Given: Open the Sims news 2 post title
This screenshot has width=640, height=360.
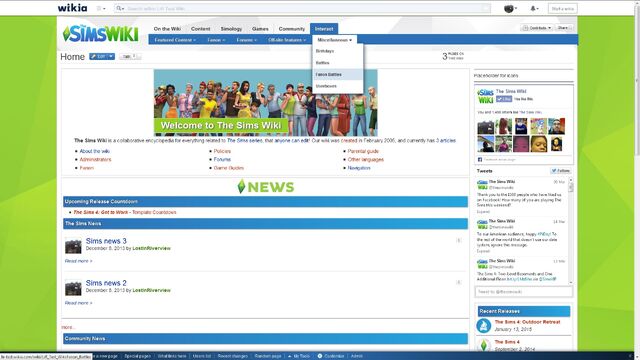Looking at the screenshot, I should pyautogui.click(x=106, y=283).
